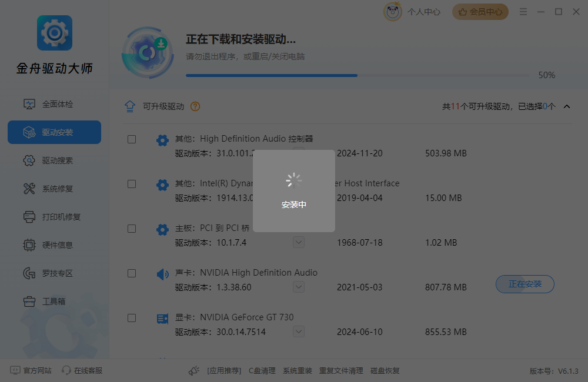Open C盘清理 disk cleanup link

pos(262,371)
